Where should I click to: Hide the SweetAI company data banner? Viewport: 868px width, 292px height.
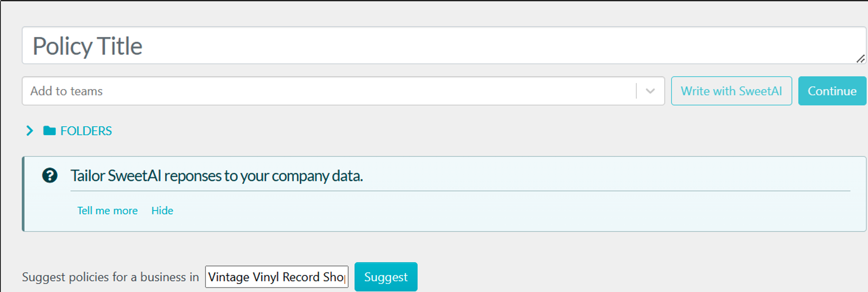(162, 211)
